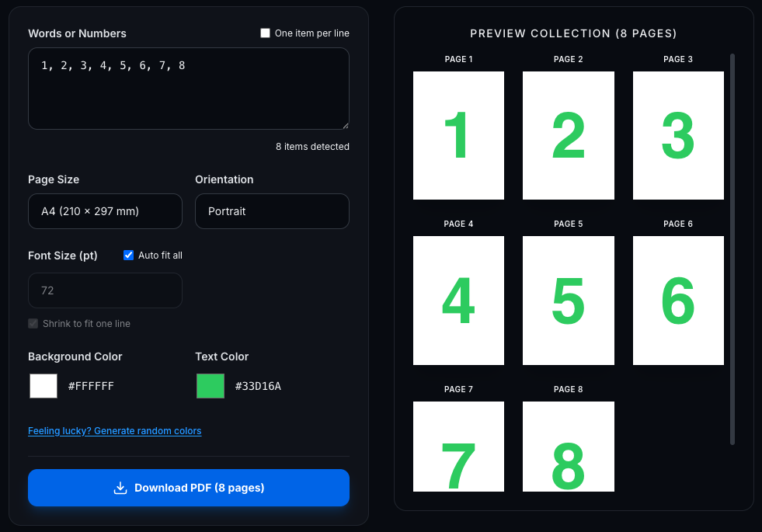Screen dimensions: 762x532
Task: Select the Page 3 preview thumbnail
Action: pyautogui.click(x=678, y=136)
